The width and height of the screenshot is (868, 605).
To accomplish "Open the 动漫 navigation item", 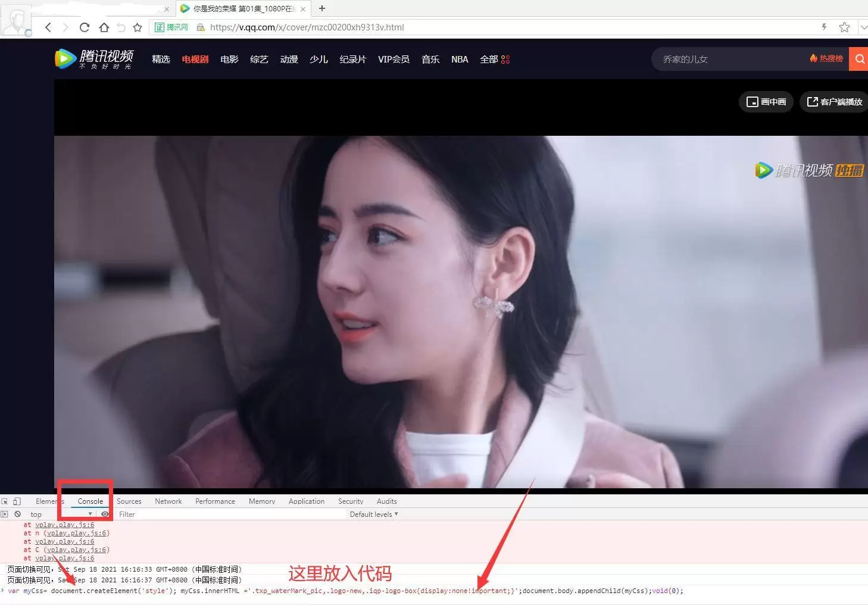I will 289,59.
